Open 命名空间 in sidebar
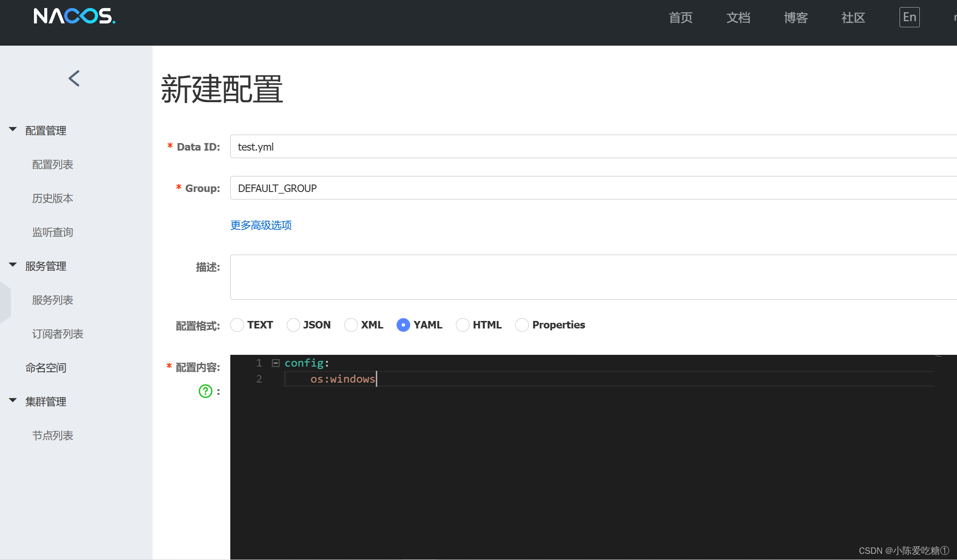This screenshot has height=560, width=957. click(46, 368)
